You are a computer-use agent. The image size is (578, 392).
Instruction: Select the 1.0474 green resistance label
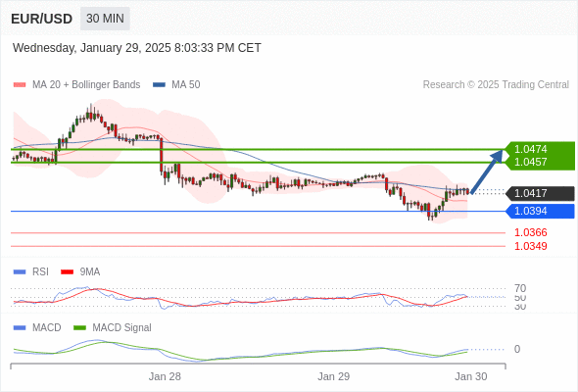[x=530, y=149]
